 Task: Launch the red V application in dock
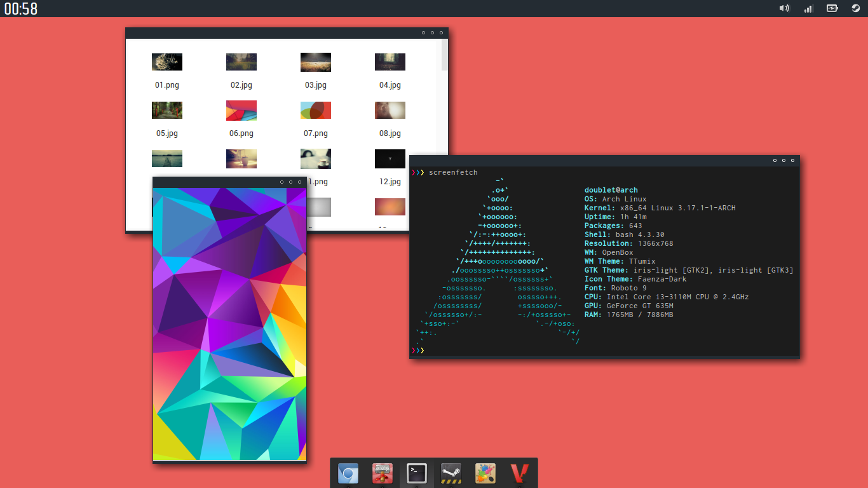pyautogui.click(x=520, y=473)
